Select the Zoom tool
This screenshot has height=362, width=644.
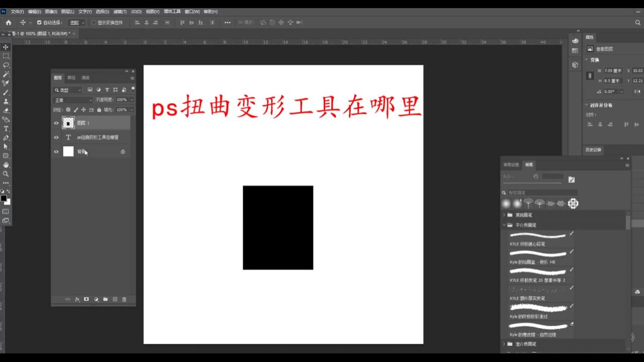[x=5, y=173]
